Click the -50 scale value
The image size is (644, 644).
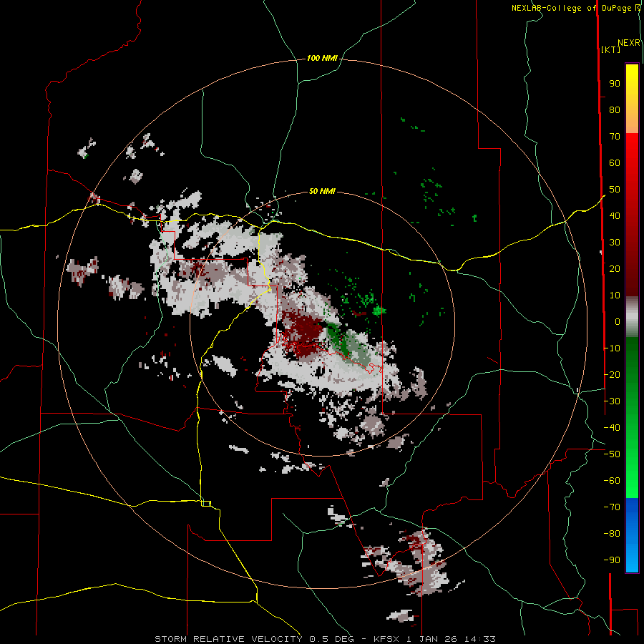(612, 454)
